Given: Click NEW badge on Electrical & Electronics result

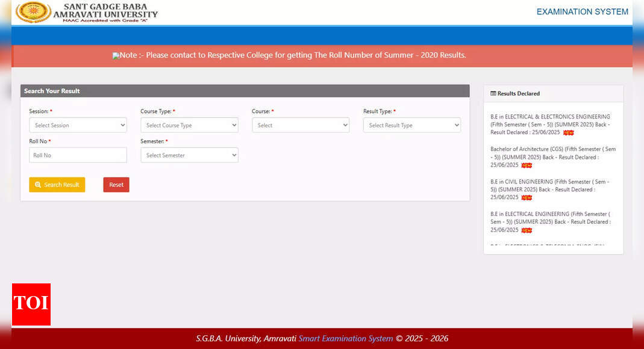Looking at the screenshot, I should pyautogui.click(x=568, y=132).
